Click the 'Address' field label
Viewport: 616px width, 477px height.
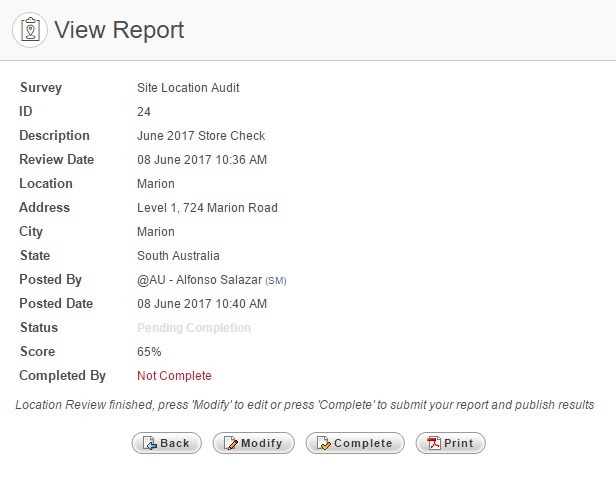pyautogui.click(x=44, y=207)
